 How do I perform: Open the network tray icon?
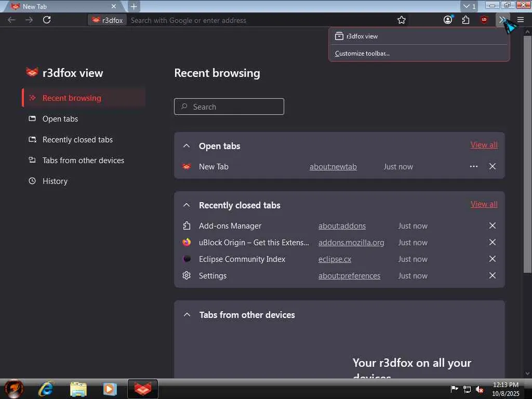tap(467, 390)
